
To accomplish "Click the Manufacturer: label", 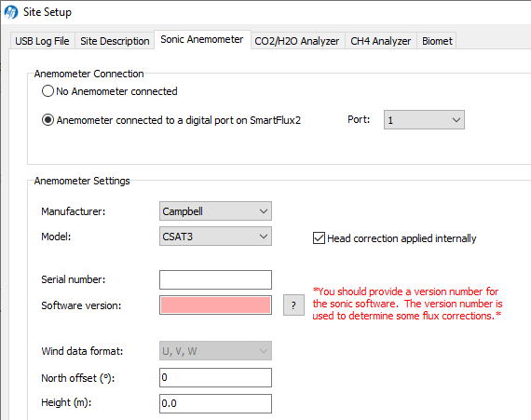I will click(x=74, y=211).
